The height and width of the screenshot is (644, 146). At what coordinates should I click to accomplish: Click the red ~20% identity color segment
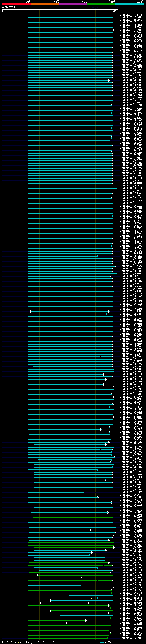[16, 4]
